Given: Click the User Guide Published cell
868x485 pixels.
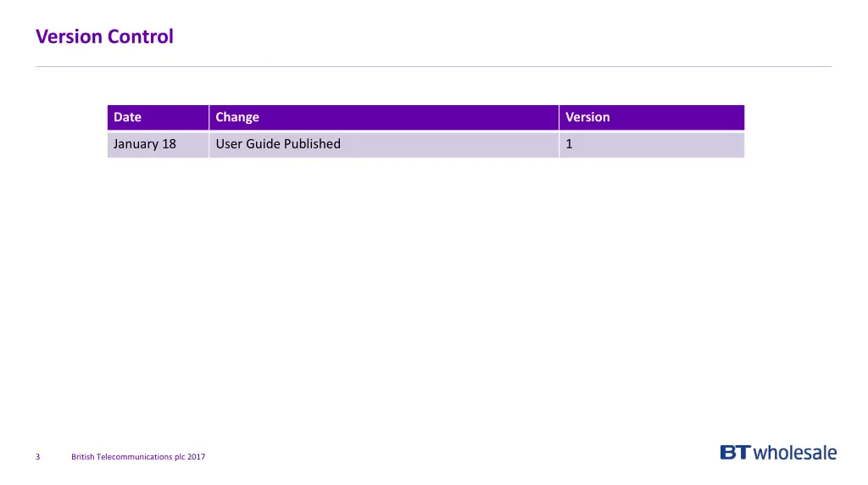Looking at the screenshot, I should (278, 144).
